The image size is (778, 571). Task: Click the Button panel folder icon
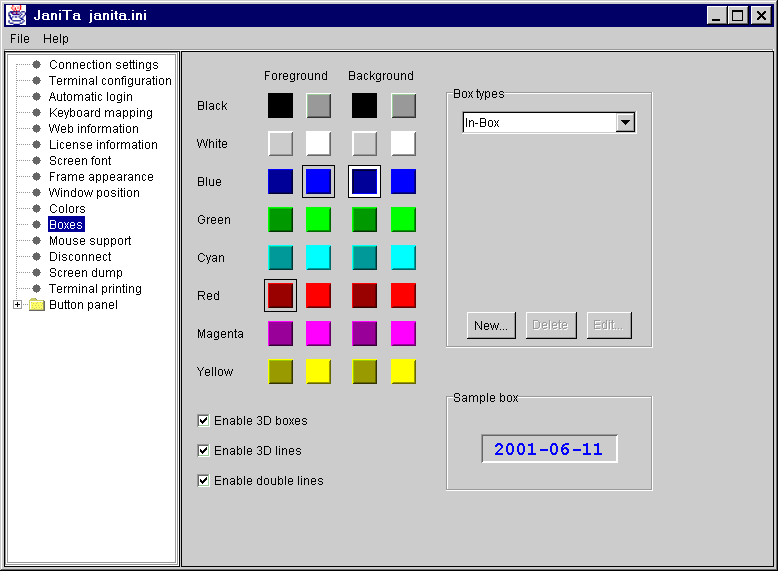[x=37, y=305]
